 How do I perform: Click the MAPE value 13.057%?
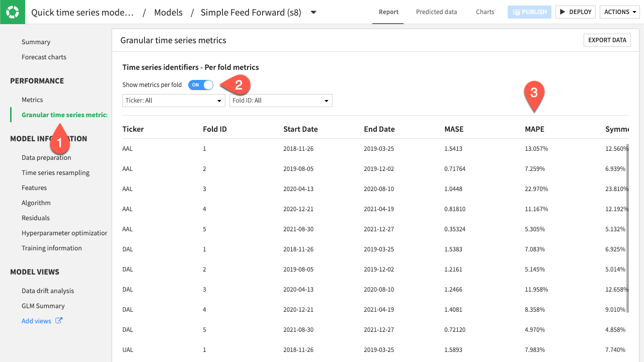coord(536,149)
